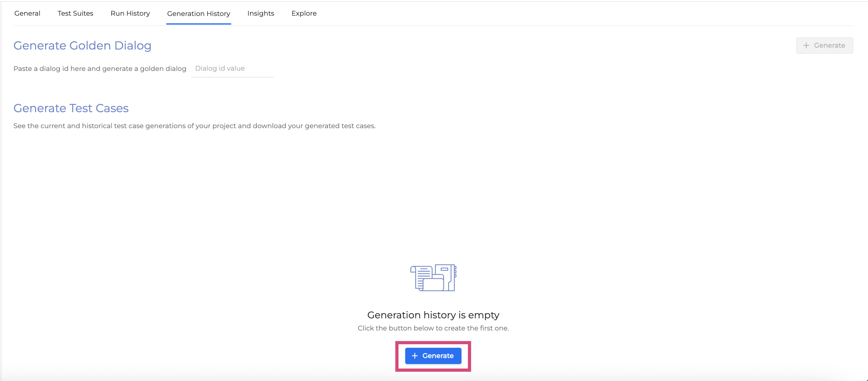Select the Generation History tab
868x381 pixels.
[x=199, y=13]
